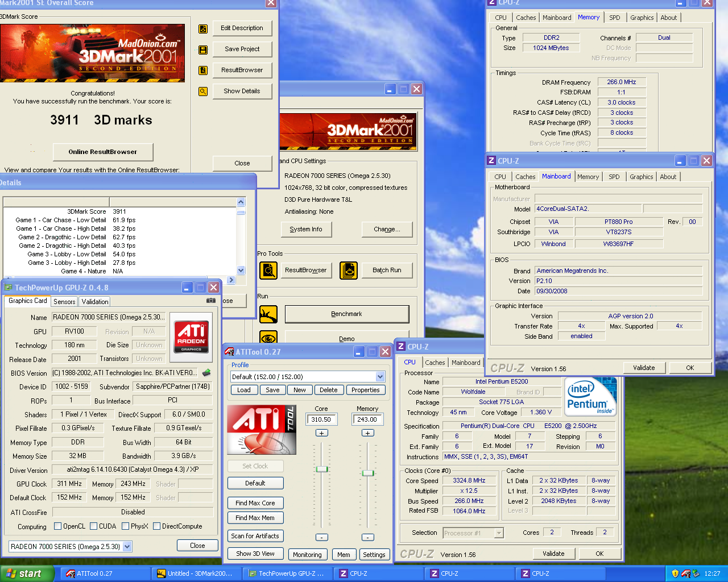
Task: Click the Change... button in 3DMark settings
Action: (387, 229)
